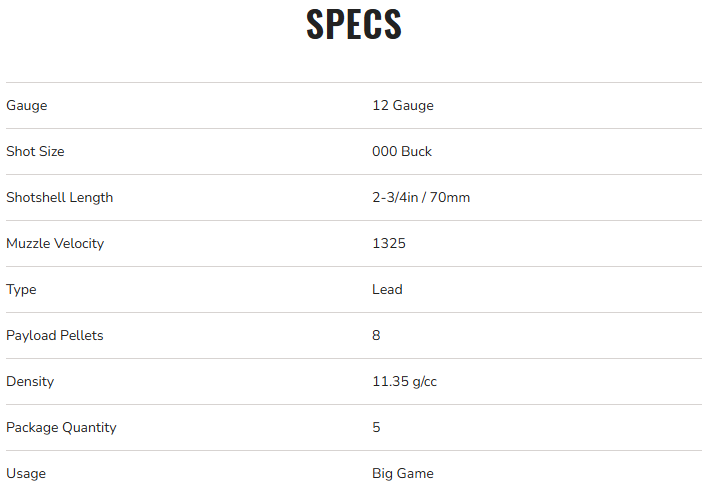Click the Payload Pellets label
Image resolution: width=704 pixels, height=494 pixels.
coord(55,335)
